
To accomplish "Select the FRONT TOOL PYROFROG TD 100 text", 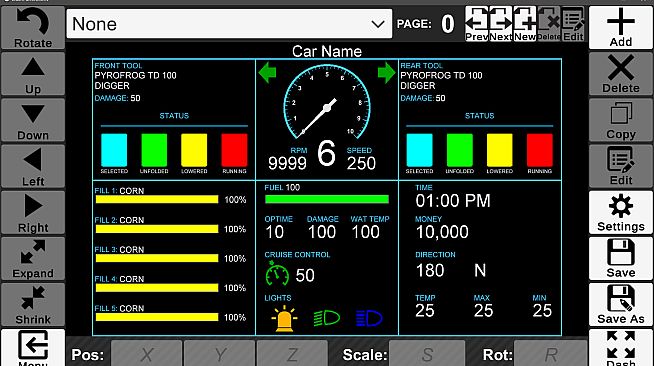I will pos(136,75).
